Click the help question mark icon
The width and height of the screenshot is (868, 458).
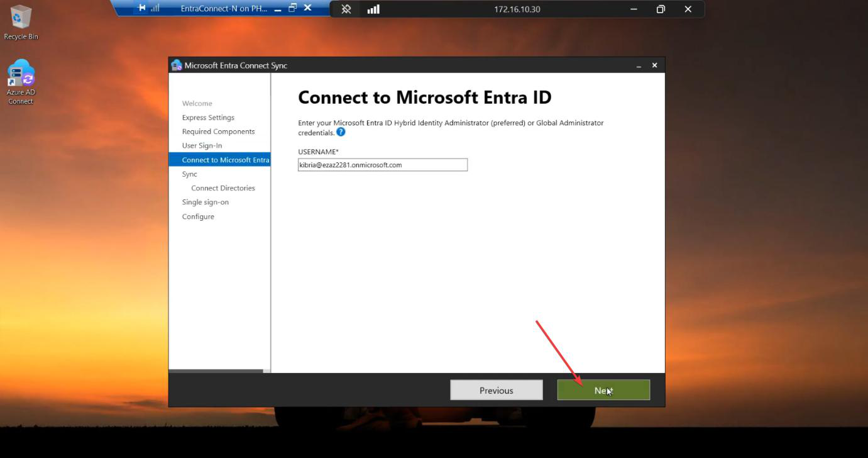pos(341,132)
